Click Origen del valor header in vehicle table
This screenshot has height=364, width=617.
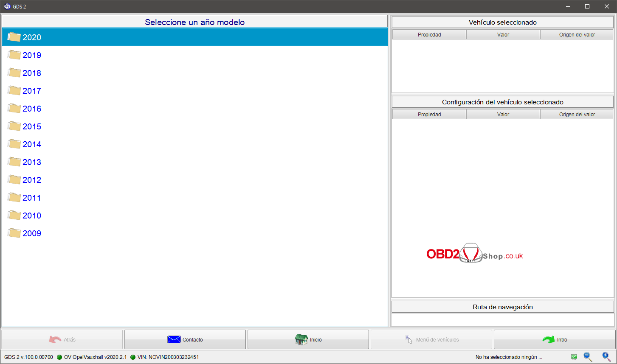tap(577, 35)
